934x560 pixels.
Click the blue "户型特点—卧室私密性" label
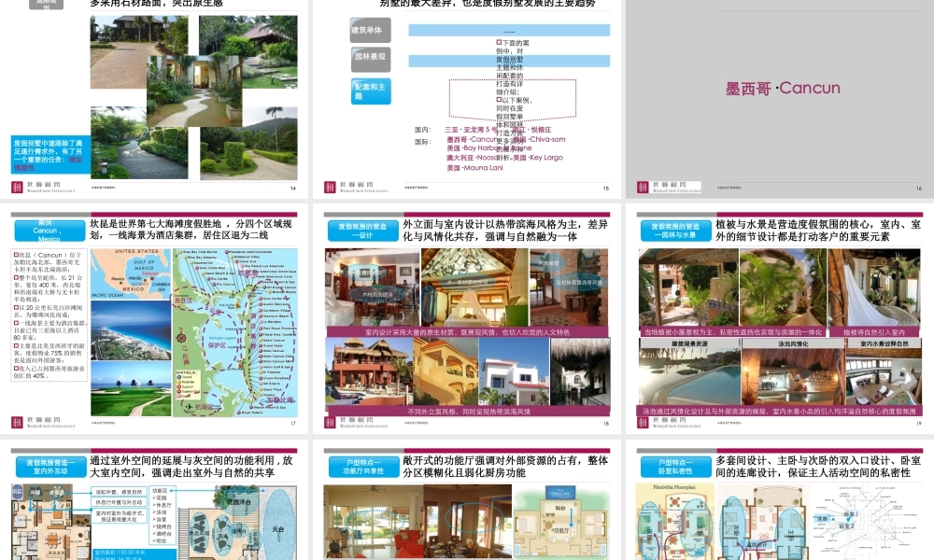click(676, 467)
